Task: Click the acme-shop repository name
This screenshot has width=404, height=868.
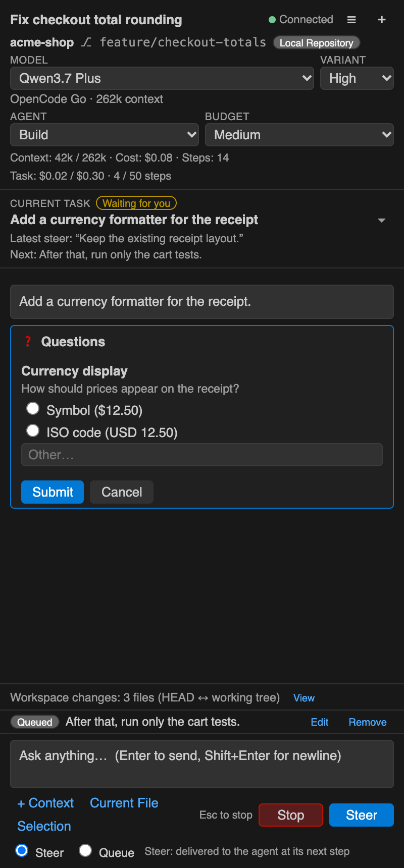Action: tap(42, 42)
